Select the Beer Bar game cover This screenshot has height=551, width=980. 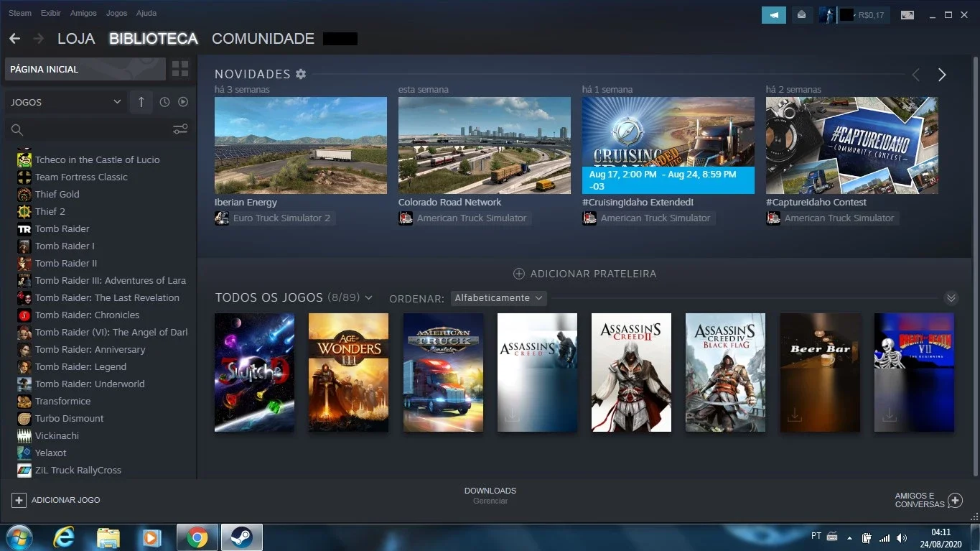[x=820, y=372]
